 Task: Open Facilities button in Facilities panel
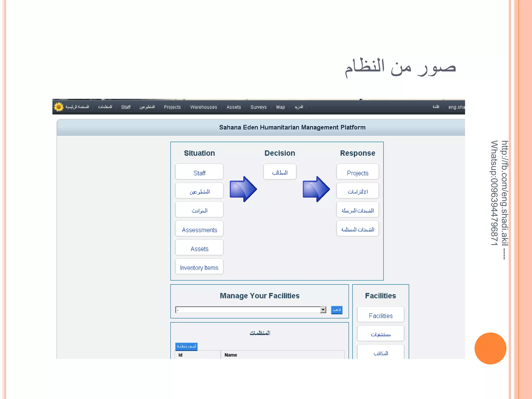(381, 314)
